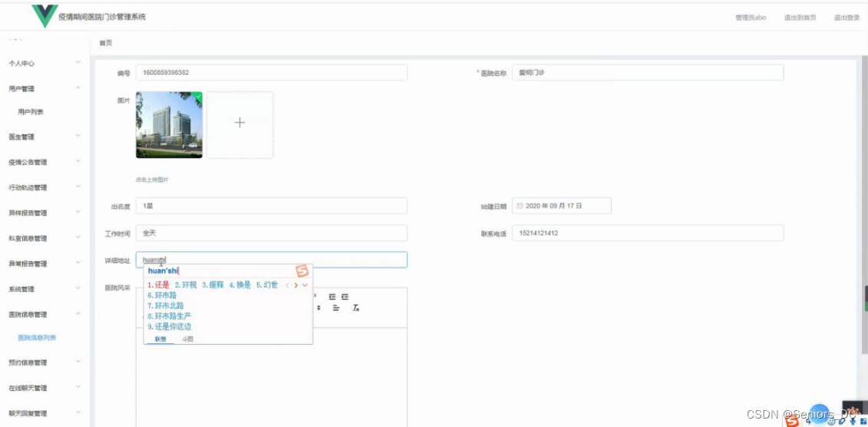This screenshot has width=868, height=427.
Task: Choose candidate 8.环市路生产
Action: [x=170, y=316]
